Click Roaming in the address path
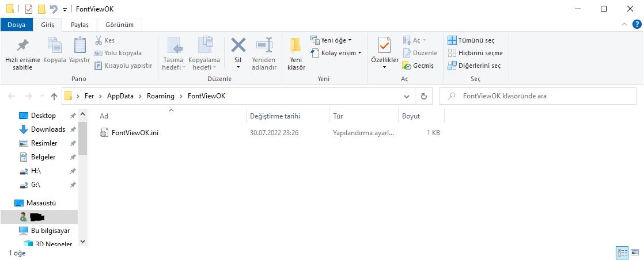This screenshot has width=644, height=260. point(161,96)
